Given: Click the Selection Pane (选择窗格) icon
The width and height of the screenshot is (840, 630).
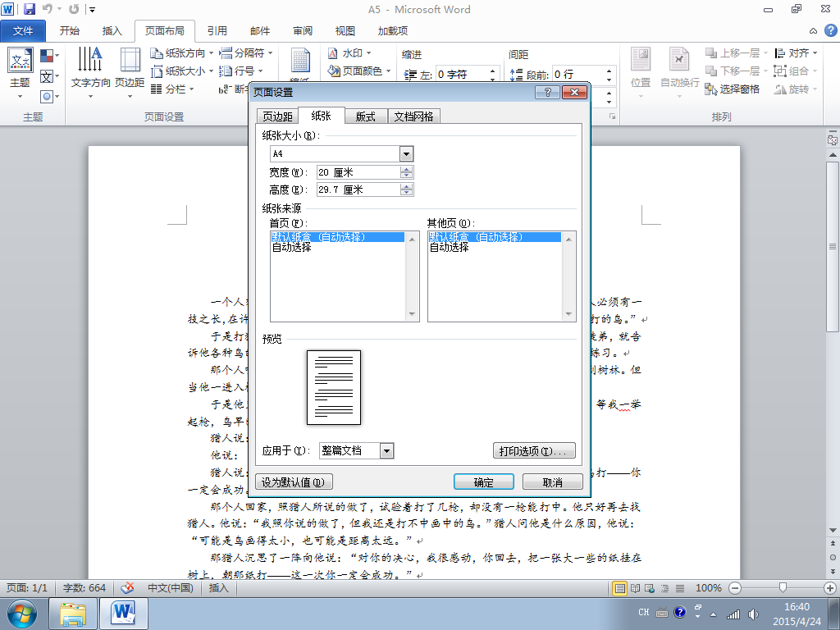Looking at the screenshot, I should point(711,89).
